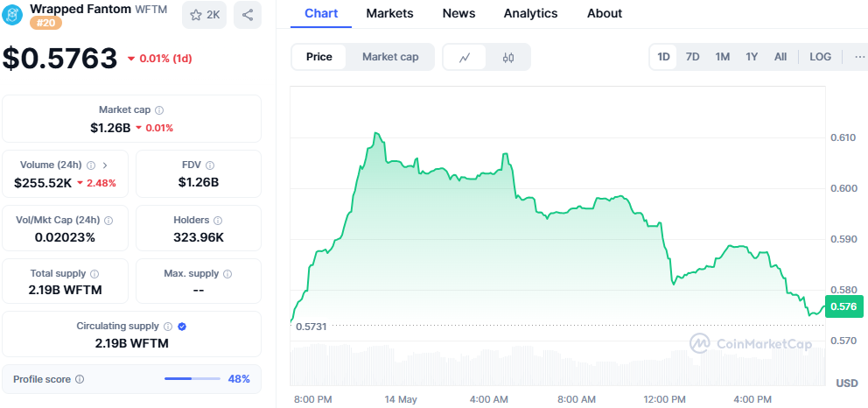Viewport: 868px width, 408px height.
Task: Click the green 0.576 current price label
Action: pyautogui.click(x=844, y=306)
